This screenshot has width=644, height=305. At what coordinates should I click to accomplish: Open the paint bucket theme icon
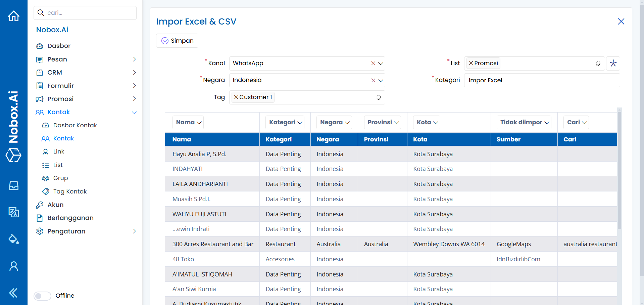coord(14,239)
